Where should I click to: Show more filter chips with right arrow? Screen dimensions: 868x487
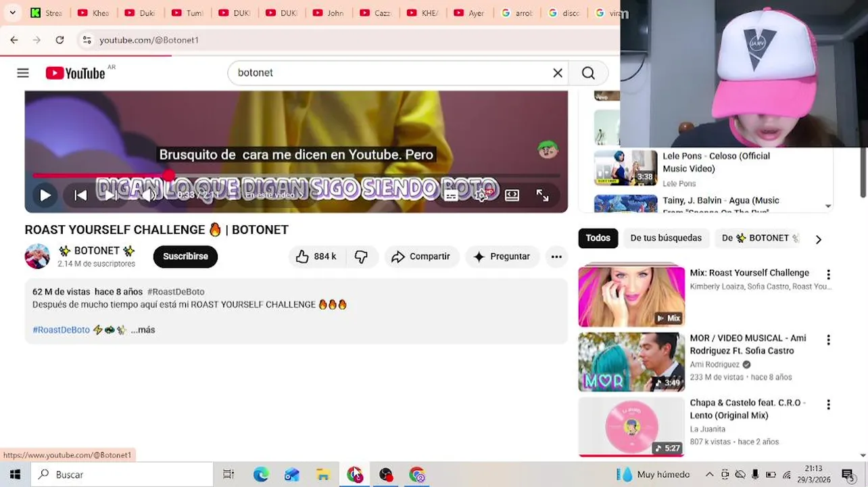coord(819,239)
